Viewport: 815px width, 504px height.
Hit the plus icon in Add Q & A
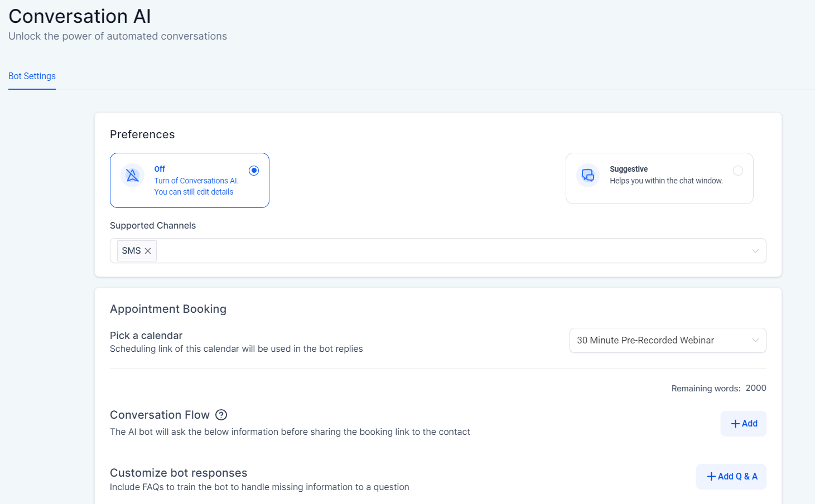click(711, 477)
